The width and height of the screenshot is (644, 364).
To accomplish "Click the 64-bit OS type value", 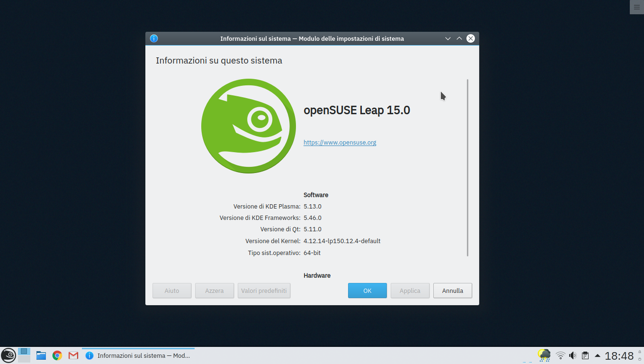I will (312, 253).
